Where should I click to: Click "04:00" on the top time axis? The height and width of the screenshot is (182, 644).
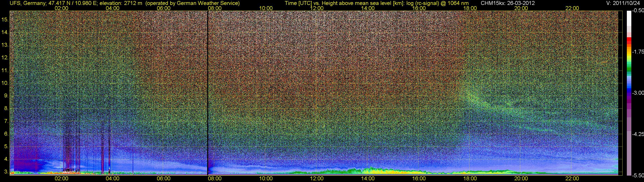pyautogui.click(x=112, y=8)
